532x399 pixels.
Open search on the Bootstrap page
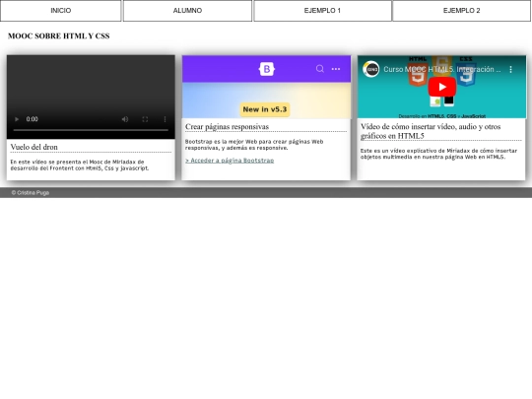click(319, 69)
